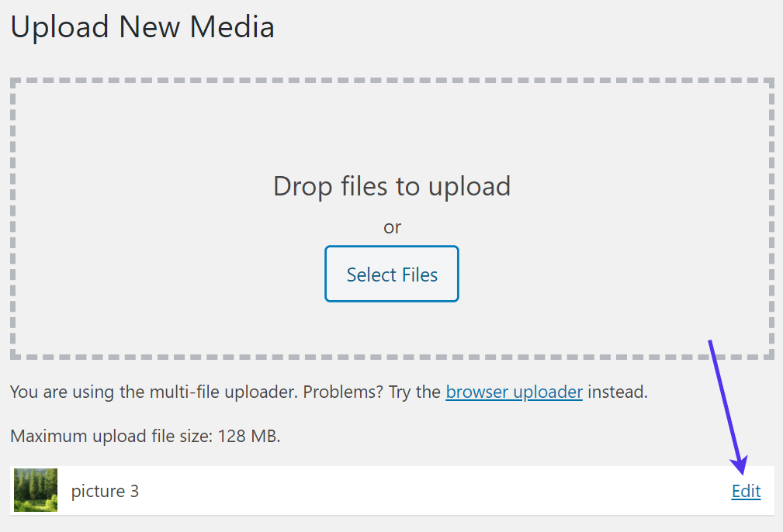This screenshot has height=532, width=783.
Task: Click the word "Media" in the page title
Action: [233, 27]
